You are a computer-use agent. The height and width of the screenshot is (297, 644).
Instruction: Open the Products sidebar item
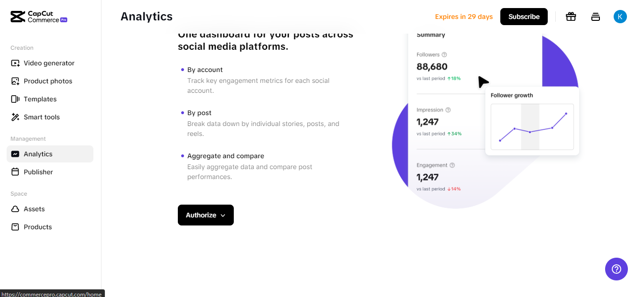click(x=37, y=227)
